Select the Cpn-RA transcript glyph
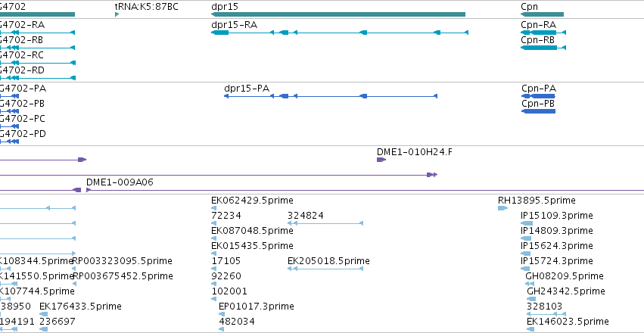Screen dimensions: 644x333 tap(543, 33)
